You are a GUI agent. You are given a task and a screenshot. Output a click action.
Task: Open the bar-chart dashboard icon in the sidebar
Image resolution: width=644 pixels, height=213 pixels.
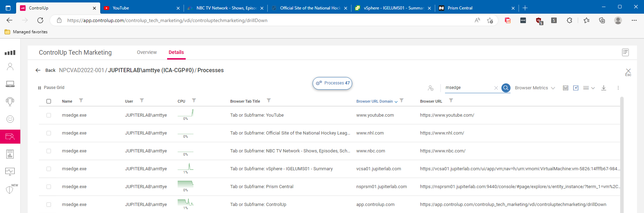[x=10, y=53]
